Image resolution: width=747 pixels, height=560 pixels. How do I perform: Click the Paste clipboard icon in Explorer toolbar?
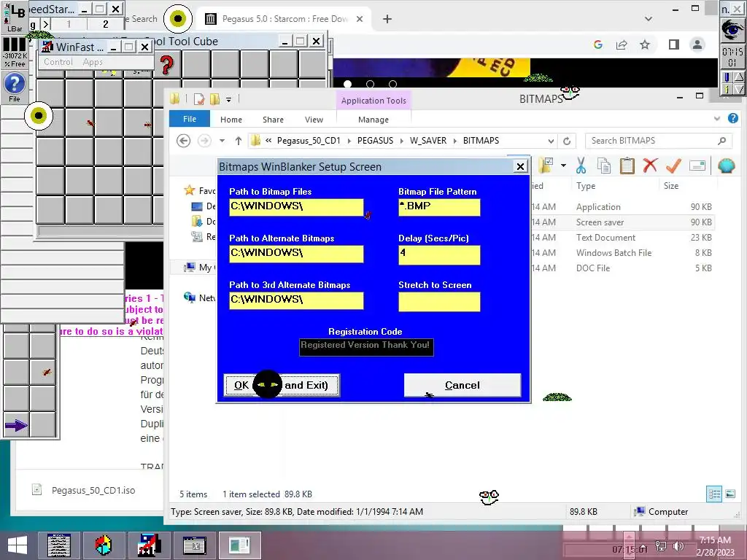coord(627,166)
